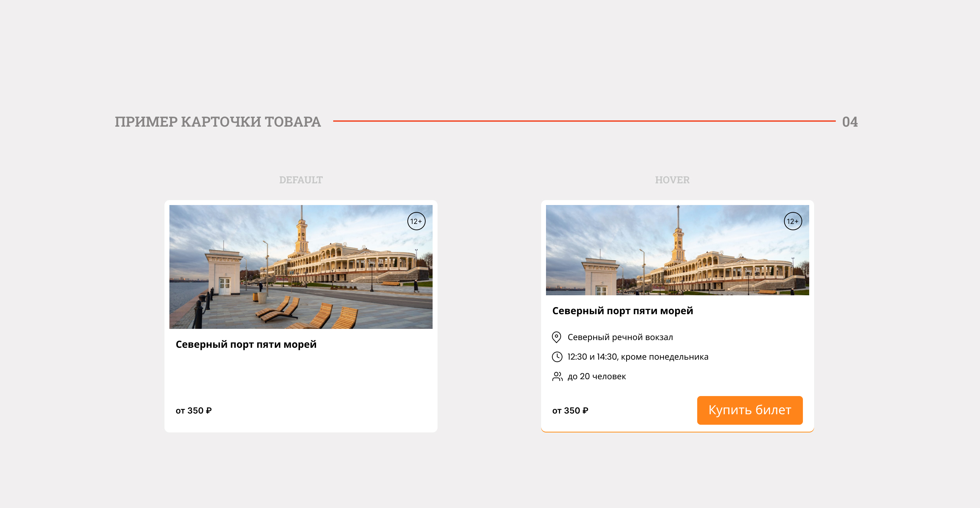Image resolution: width=980 pixels, height=508 pixels.
Task: Click the clock schedule icon
Action: click(556, 357)
